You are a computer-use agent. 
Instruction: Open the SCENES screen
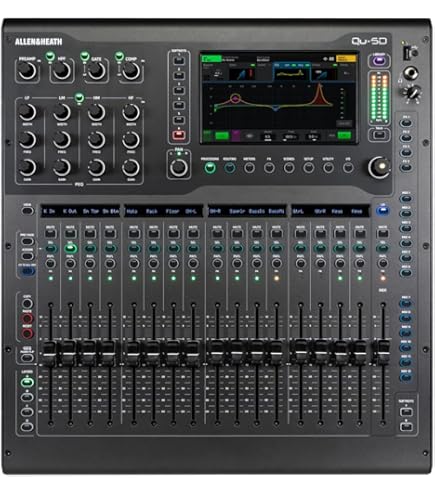tap(289, 168)
